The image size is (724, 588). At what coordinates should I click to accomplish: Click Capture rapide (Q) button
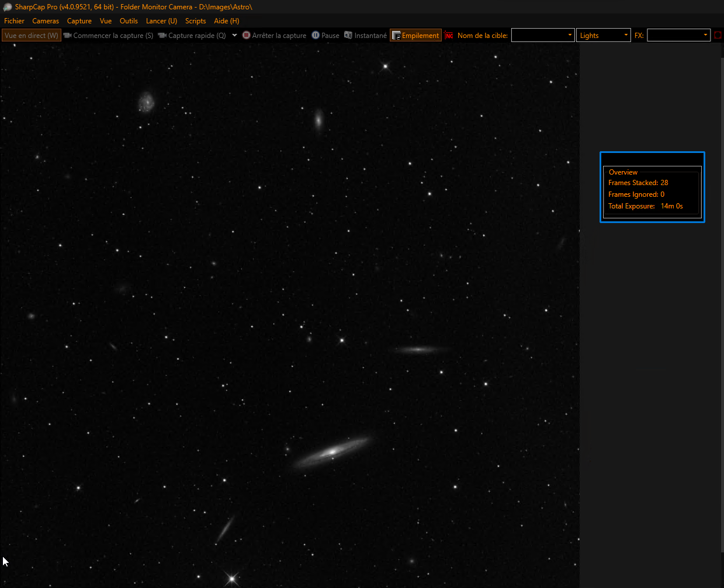(192, 36)
